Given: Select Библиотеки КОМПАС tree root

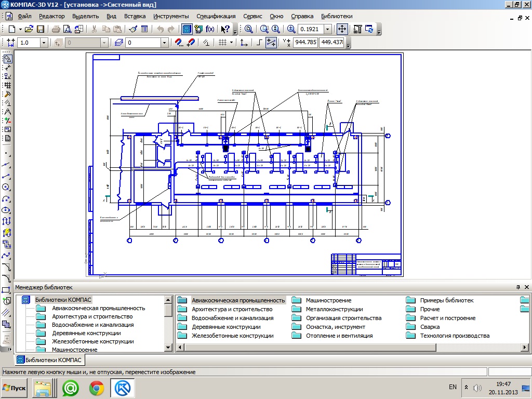Looking at the screenshot, I should 63,300.
